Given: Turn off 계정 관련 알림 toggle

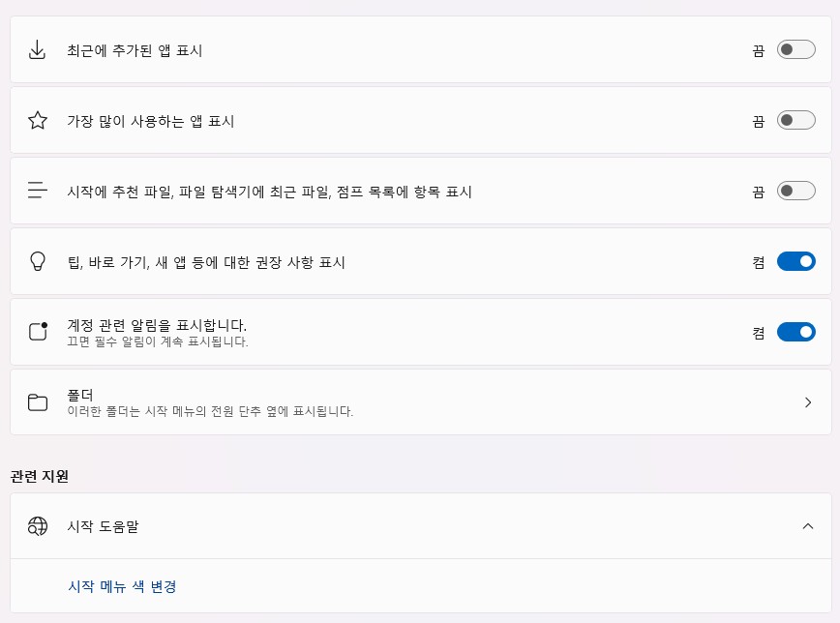Looking at the screenshot, I should [795, 333].
